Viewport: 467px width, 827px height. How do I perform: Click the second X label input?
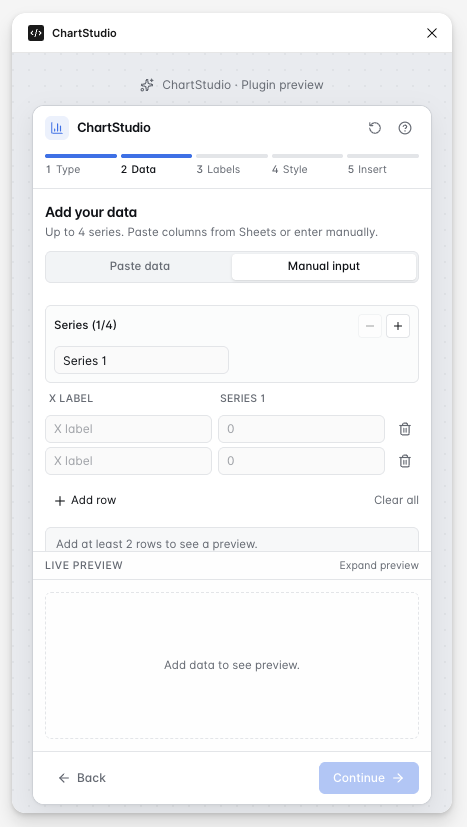pos(128,461)
